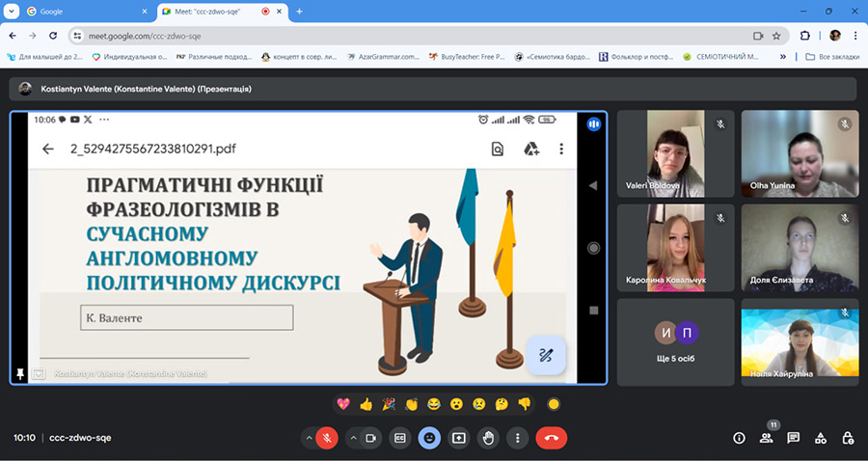The height and width of the screenshot is (461, 868).
Task: Send crying face reaction
Action: point(478,404)
